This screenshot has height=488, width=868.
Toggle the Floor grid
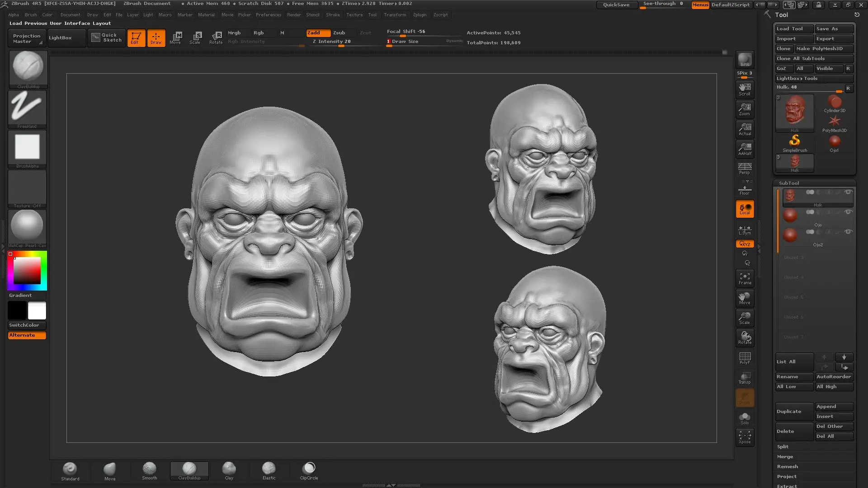click(x=745, y=188)
